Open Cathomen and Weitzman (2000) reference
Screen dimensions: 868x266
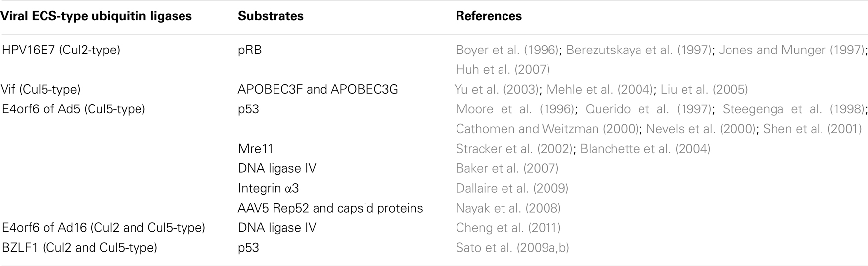click(x=547, y=129)
